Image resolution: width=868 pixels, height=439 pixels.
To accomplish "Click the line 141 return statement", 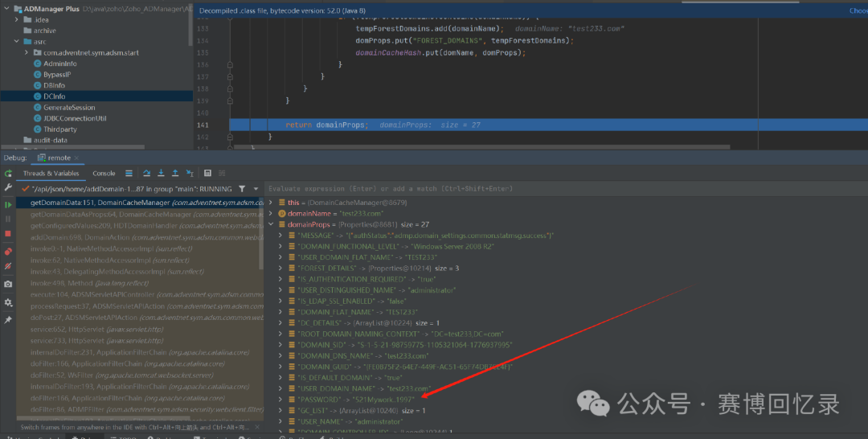I will coord(326,125).
